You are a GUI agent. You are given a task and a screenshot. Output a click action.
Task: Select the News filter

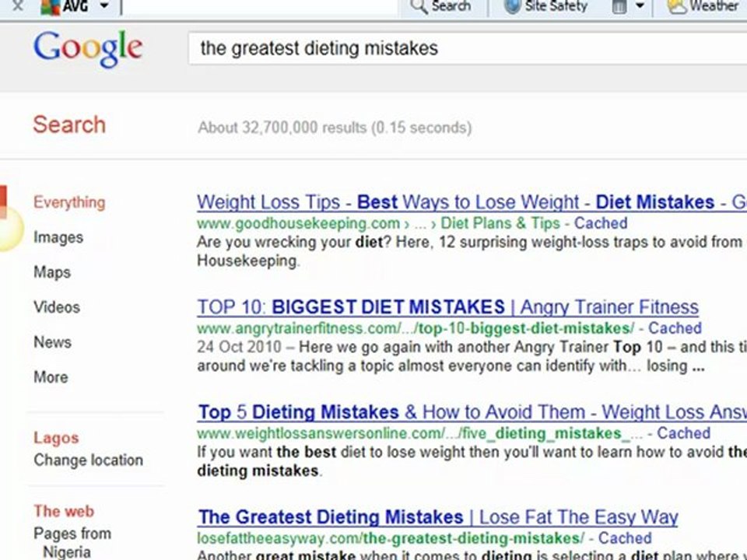(x=52, y=342)
